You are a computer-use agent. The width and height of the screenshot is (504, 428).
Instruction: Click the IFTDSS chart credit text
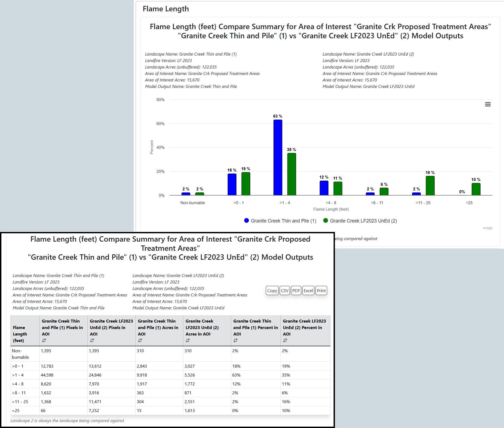[x=487, y=228]
